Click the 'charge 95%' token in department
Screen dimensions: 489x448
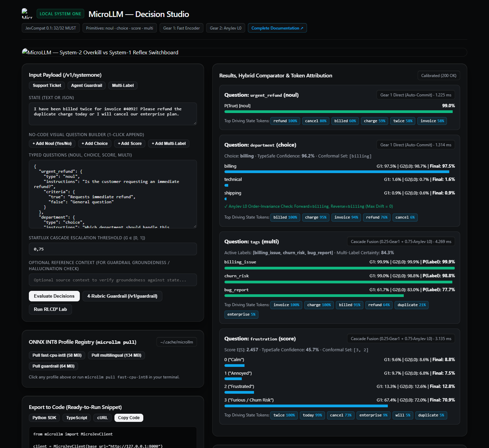coord(316,217)
